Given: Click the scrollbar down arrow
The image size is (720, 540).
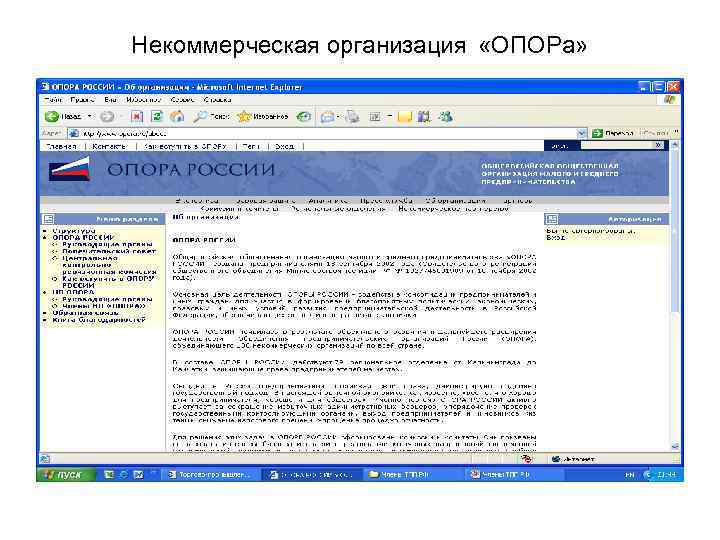Looking at the screenshot, I should (x=675, y=446).
